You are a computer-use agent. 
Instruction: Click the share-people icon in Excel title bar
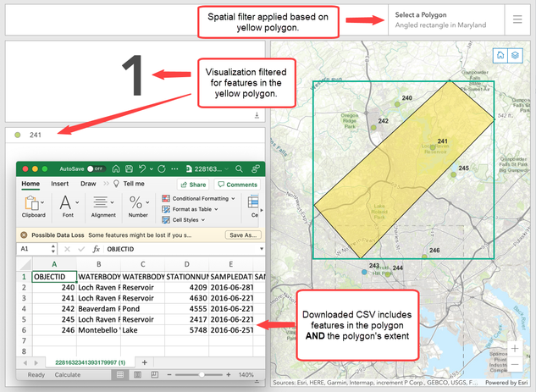coord(256,168)
